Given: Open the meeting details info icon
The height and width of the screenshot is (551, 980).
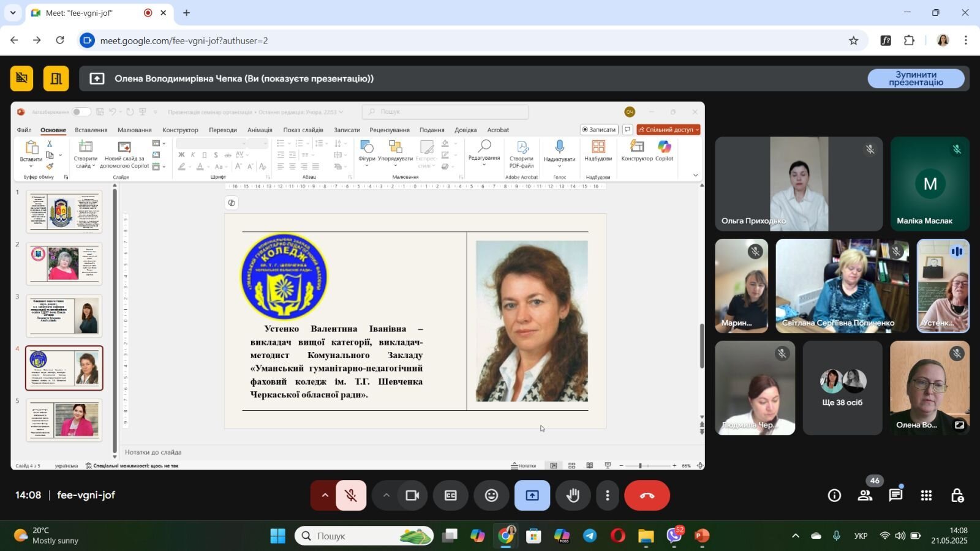Looking at the screenshot, I should coord(834,495).
